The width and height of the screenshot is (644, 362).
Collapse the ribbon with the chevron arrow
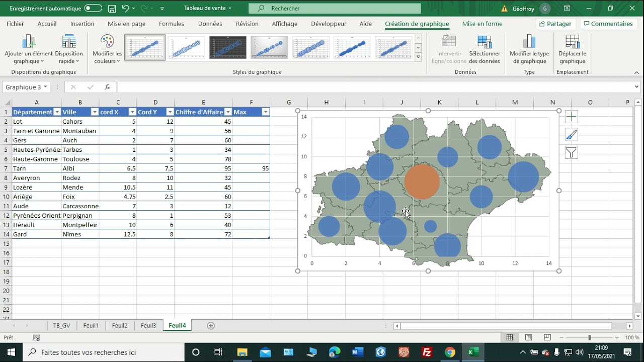tap(637, 72)
